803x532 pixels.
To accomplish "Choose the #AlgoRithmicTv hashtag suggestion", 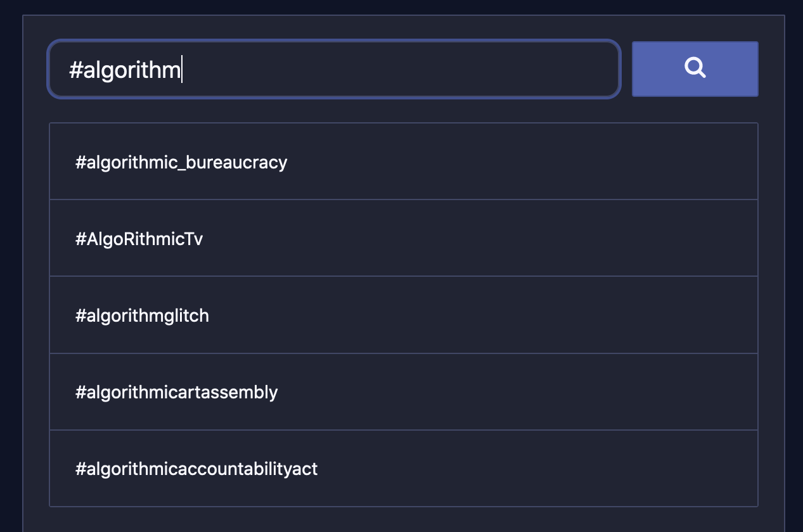I will pyautogui.click(x=404, y=238).
